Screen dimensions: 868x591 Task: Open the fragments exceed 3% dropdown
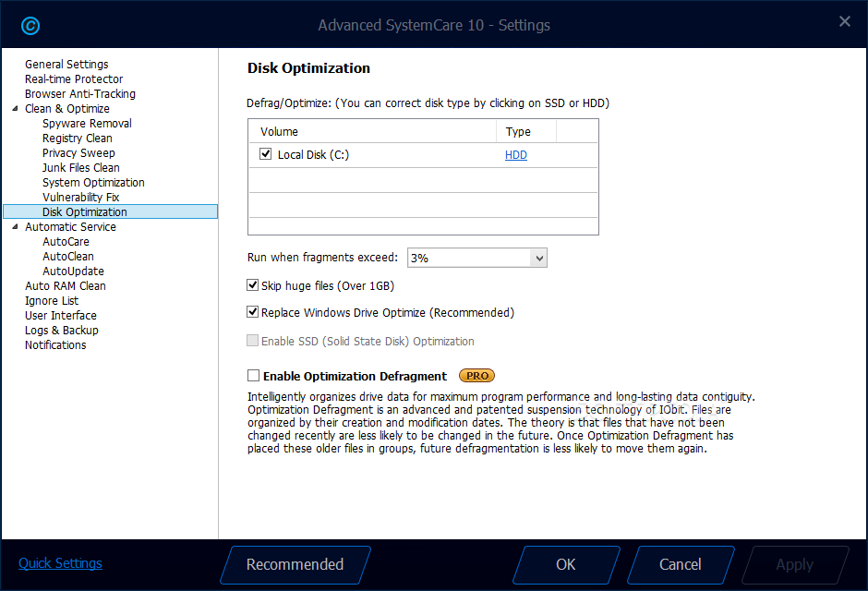click(477, 258)
